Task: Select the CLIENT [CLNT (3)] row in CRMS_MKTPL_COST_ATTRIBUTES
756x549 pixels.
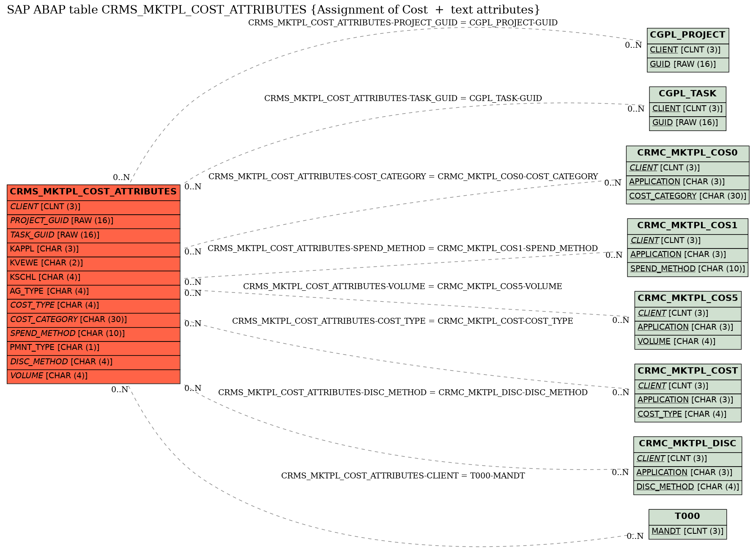Action: point(93,207)
